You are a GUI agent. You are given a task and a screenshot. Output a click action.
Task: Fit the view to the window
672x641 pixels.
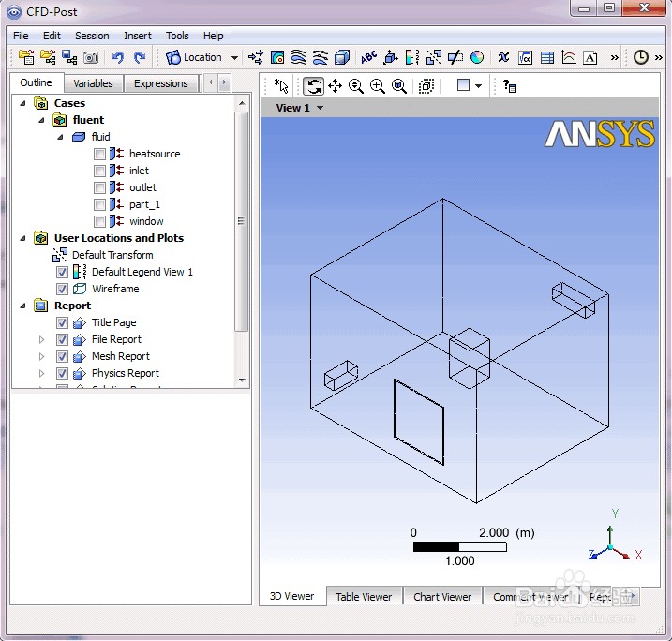[x=399, y=86]
